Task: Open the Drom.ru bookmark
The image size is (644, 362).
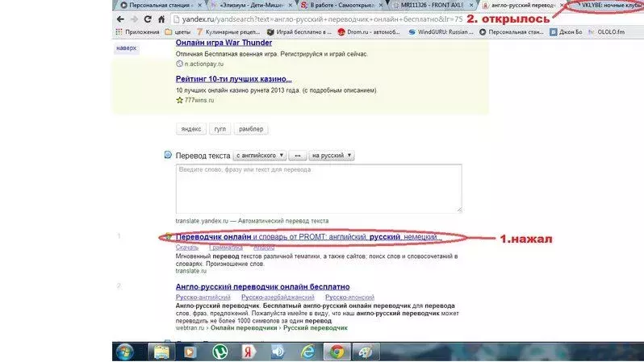Action: [369, 32]
